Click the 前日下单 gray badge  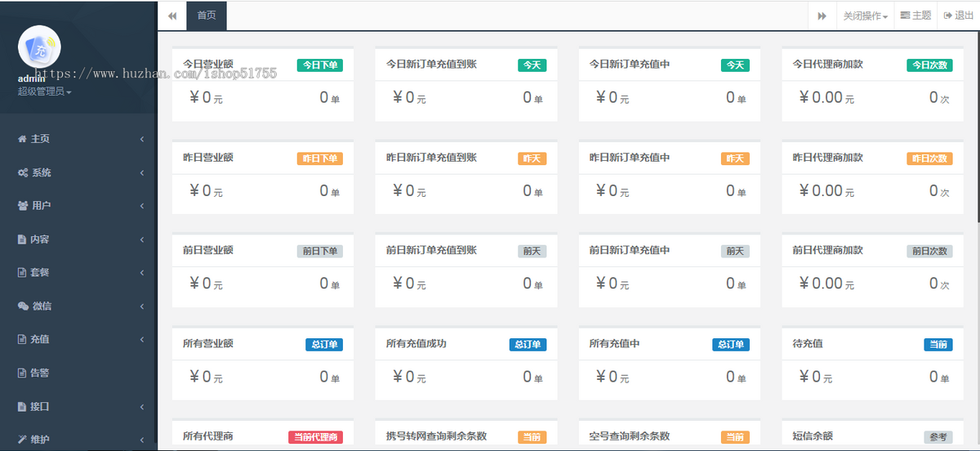coord(320,252)
